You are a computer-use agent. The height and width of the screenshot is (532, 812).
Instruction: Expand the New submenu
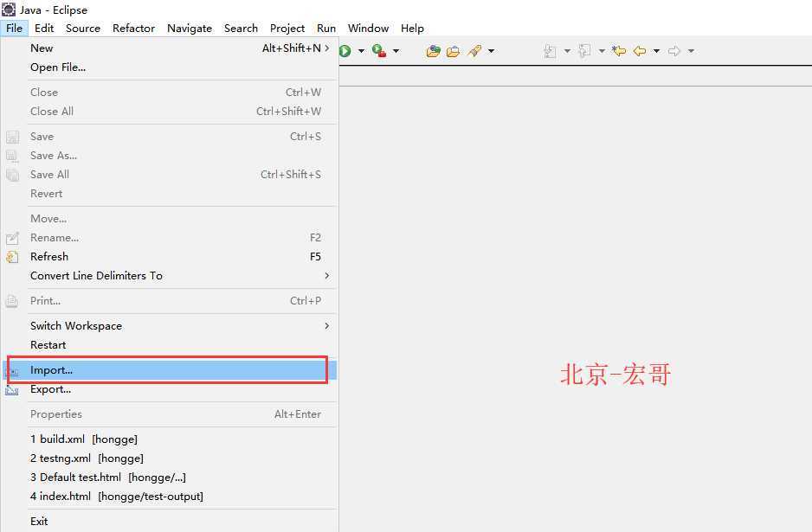[170, 48]
